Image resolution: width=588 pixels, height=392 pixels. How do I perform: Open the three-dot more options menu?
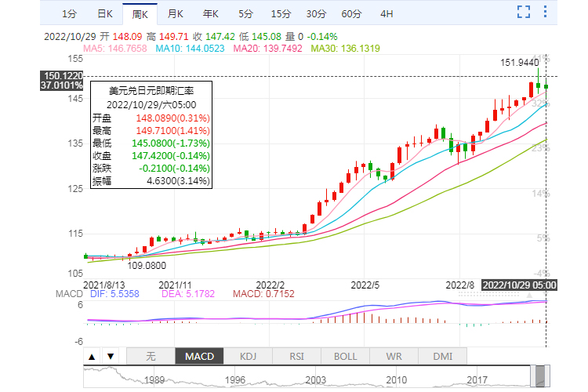545,12
